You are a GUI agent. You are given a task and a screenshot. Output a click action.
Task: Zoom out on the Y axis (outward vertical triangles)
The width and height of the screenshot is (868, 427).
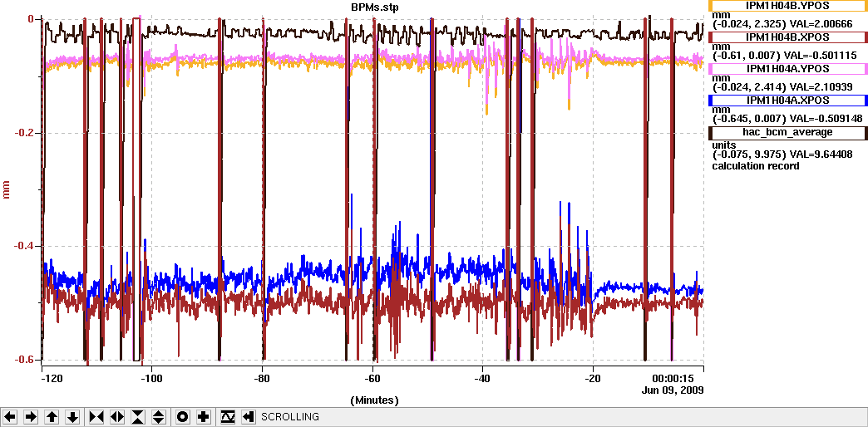click(159, 417)
